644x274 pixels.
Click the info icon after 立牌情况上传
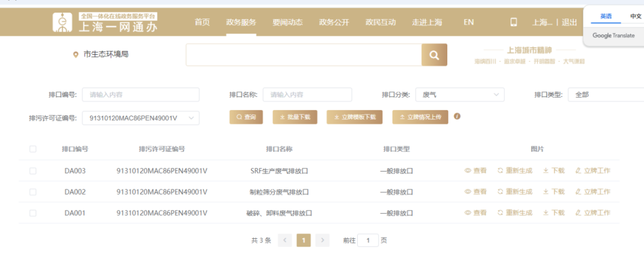pyautogui.click(x=457, y=117)
